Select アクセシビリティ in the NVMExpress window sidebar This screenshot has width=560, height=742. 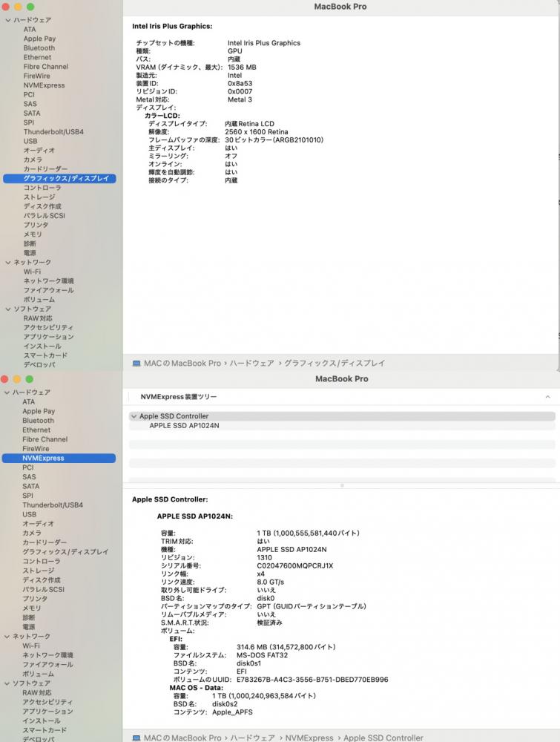click(47, 702)
